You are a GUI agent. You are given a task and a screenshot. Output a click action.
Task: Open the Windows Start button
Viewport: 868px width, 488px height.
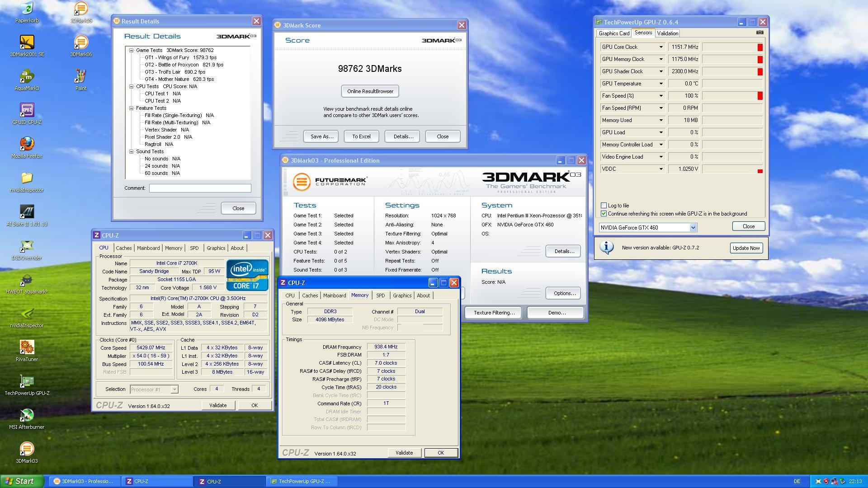[x=22, y=481]
